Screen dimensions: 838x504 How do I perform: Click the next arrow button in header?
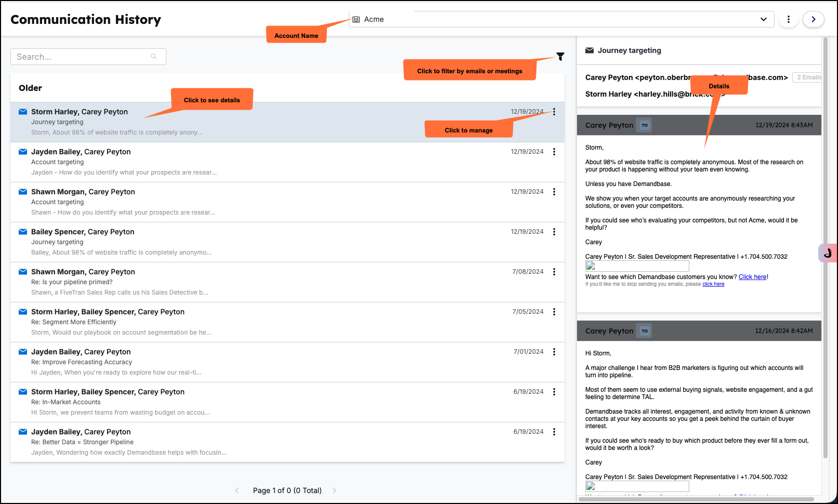point(814,19)
